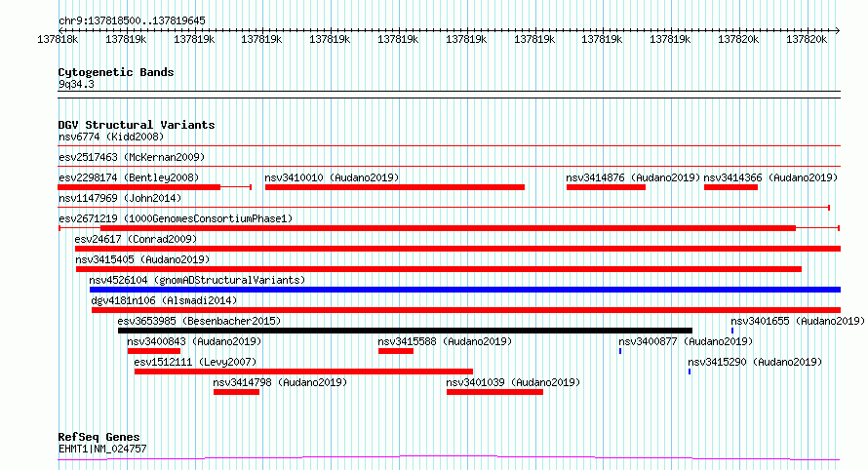Select the nsv3414366 (Audano2019) variant label
Viewport: 868px width, 470px height.
tap(770, 177)
